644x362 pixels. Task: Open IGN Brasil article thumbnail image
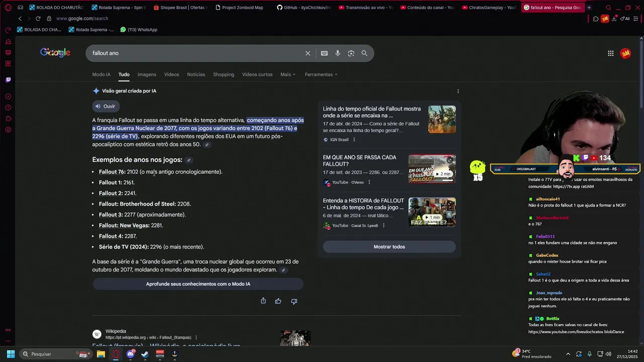pyautogui.click(x=442, y=119)
